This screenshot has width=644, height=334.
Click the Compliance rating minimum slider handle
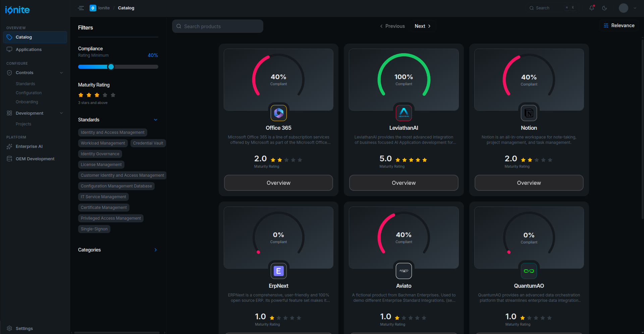pyautogui.click(x=111, y=67)
